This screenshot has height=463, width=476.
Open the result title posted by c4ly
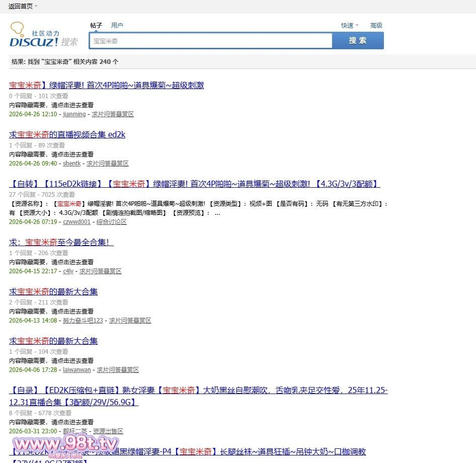tap(61, 242)
